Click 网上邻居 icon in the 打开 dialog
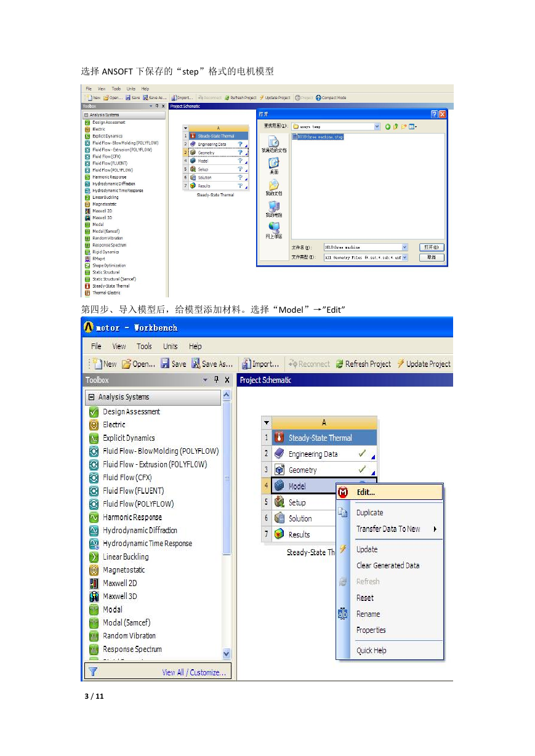Image resolution: width=535 pixels, height=756 pixels. 274,228
